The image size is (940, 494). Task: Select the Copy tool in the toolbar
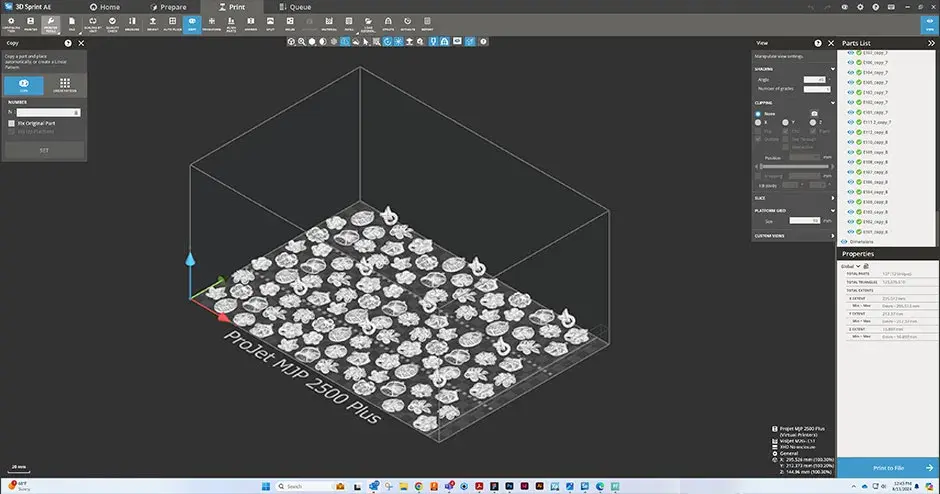[x=192, y=24]
